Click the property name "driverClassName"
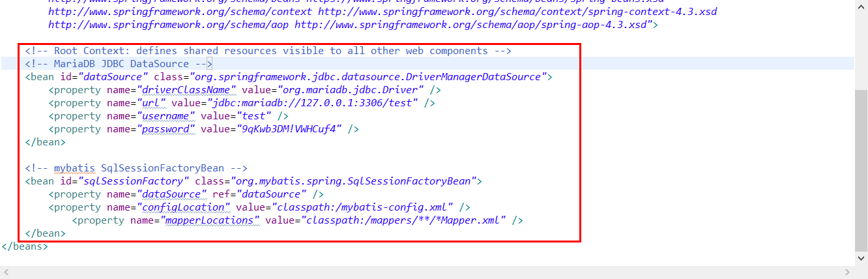This screenshot has height=279, width=868. coord(189,90)
